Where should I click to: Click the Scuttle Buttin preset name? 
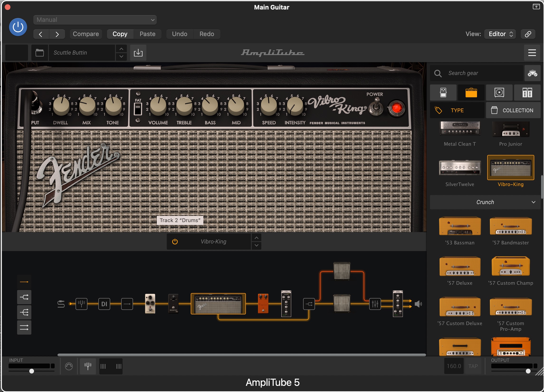[x=81, y=52]
